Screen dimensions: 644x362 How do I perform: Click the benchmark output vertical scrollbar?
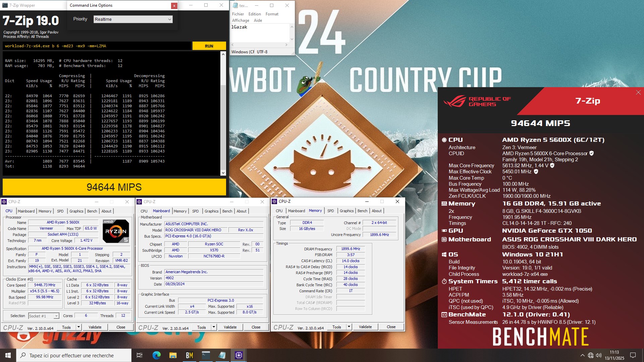tap(223, 113)
